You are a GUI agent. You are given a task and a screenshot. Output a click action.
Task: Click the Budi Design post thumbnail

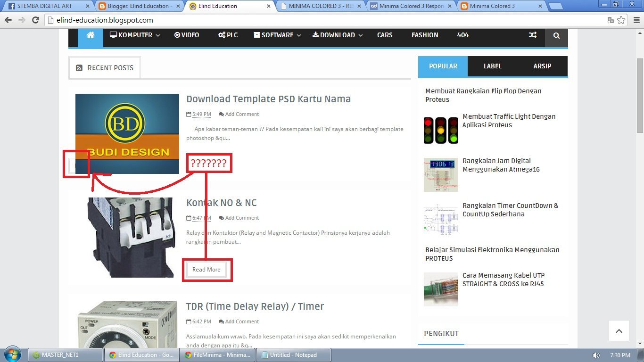click(127, 134)
